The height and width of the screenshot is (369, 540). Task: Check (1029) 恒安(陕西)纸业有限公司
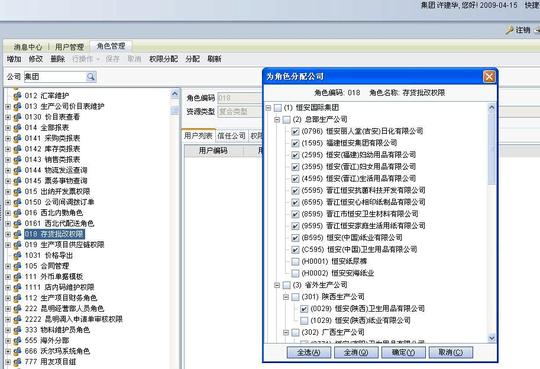[304, 321]
